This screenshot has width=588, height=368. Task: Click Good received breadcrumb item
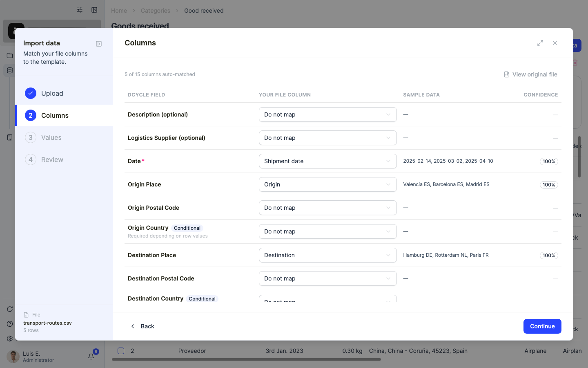tap(204, 11)
